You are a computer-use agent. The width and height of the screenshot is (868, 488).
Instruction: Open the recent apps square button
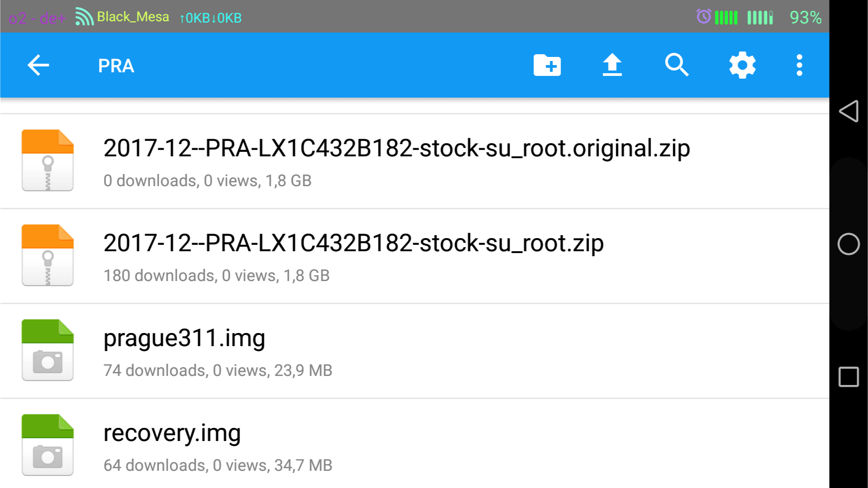click(849, 377)
